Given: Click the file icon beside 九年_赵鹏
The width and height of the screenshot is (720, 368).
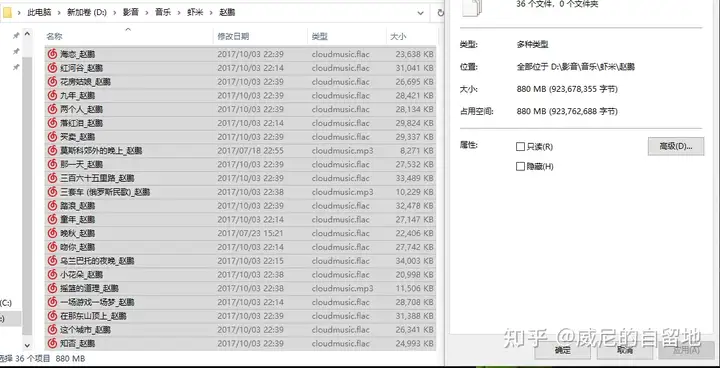Looking at the screenshot, I should pos(52,96).
